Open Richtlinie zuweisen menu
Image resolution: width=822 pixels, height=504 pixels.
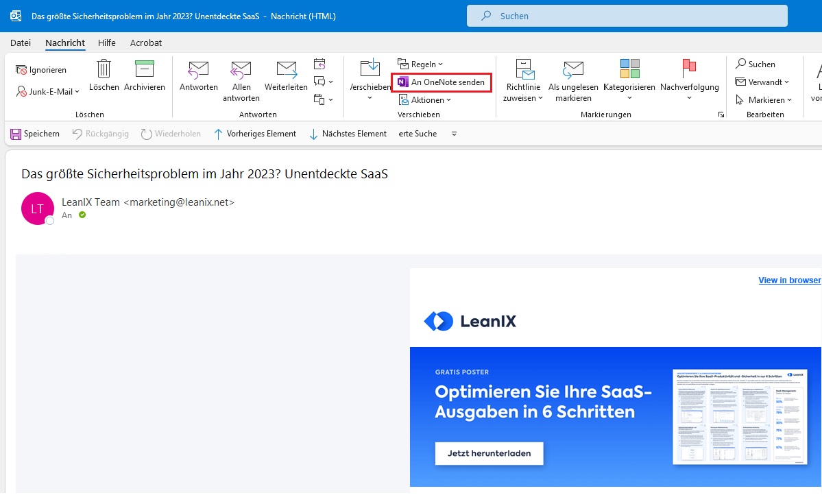(523, 81)
